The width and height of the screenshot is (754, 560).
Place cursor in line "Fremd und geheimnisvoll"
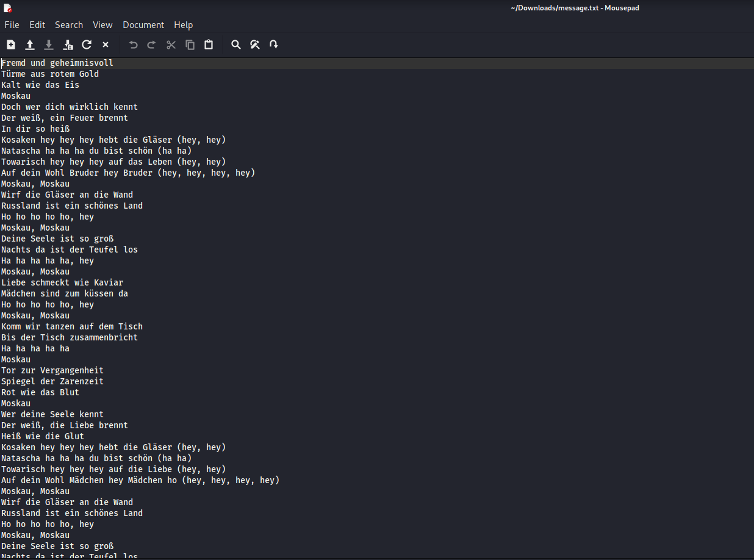57,63
